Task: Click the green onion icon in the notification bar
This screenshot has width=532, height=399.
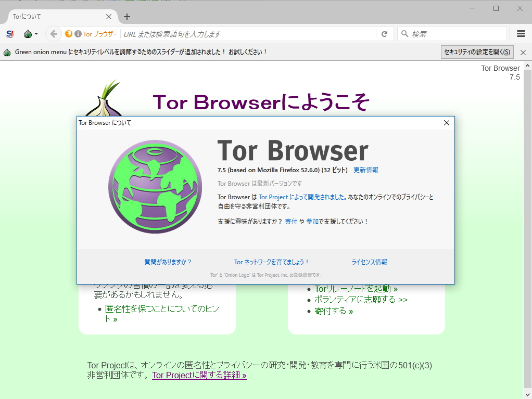Action: [x=7, y=52]
